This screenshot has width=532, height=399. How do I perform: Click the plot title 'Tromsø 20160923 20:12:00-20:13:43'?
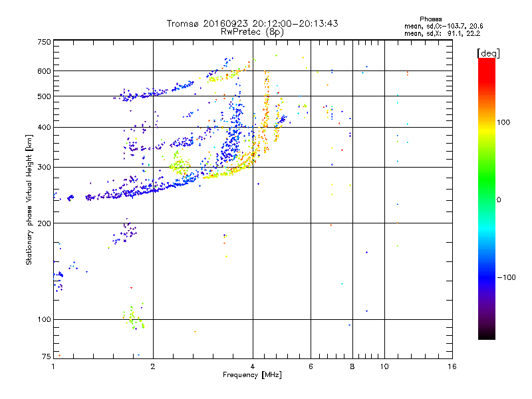(x=252, y=23)
